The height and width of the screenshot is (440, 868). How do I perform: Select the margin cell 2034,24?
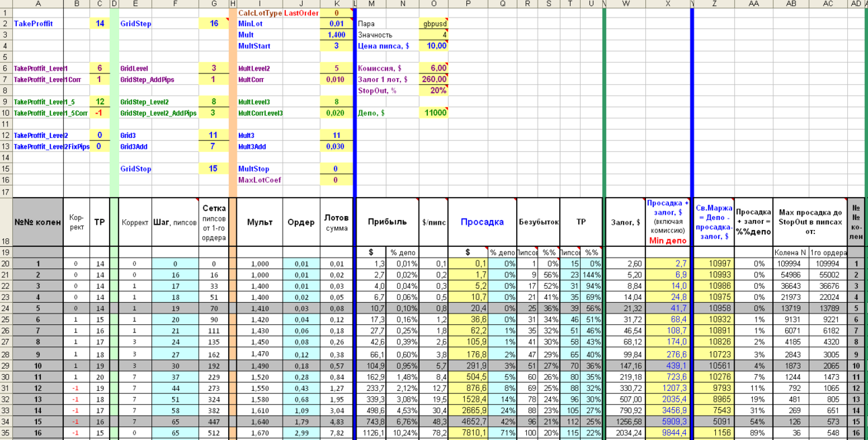coord(625,433)
